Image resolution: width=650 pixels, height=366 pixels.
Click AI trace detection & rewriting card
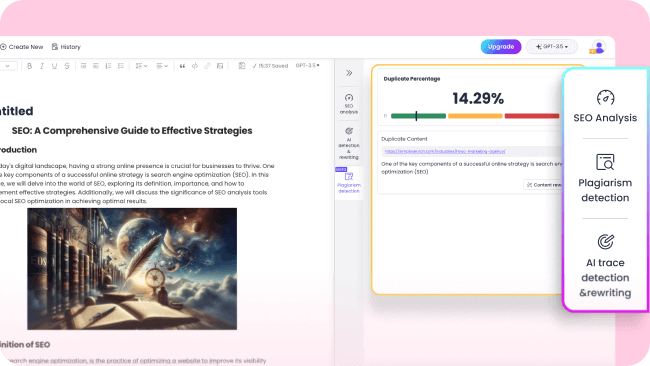click(x=605, y=266)
